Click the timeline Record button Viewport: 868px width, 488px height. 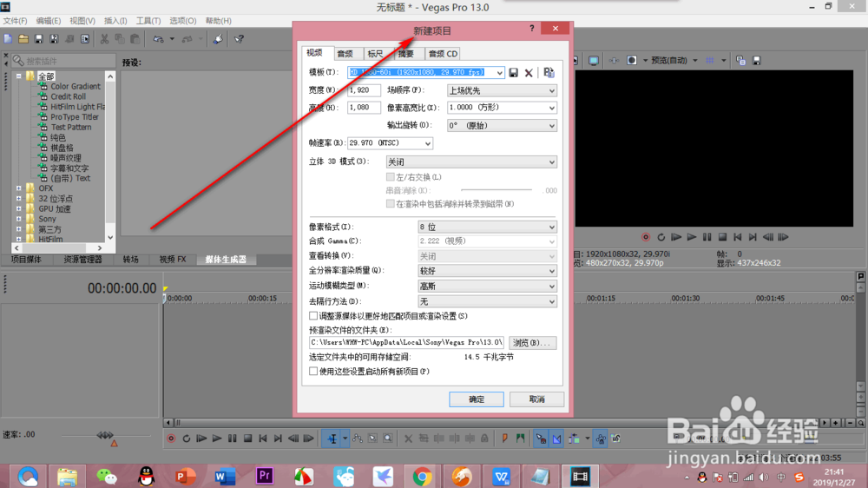pos(171,439)
